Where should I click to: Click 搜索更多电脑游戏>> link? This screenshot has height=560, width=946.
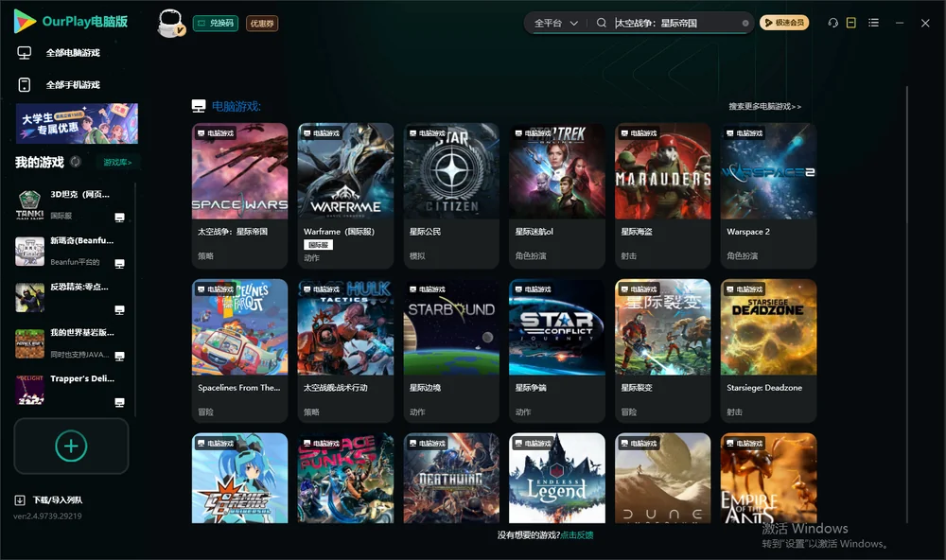[764, 106]
